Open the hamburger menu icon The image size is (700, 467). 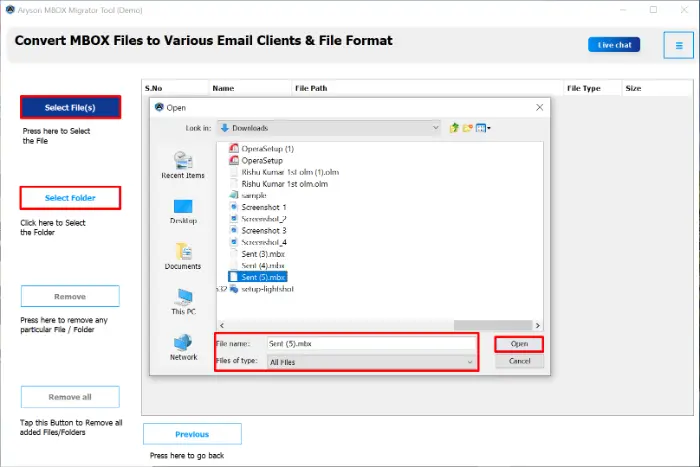pyautogui.click(x=679, y=45)
